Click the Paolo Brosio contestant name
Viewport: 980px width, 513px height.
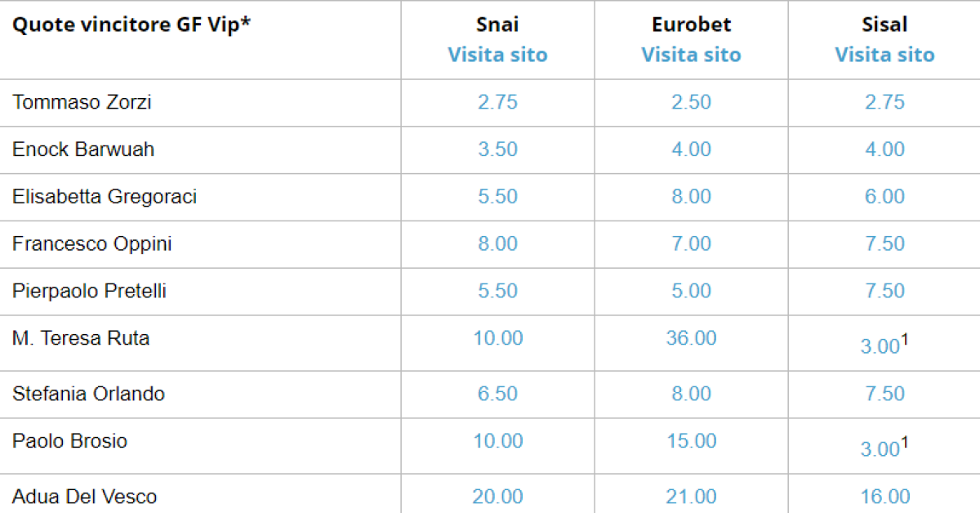click(x=70, y=441)
